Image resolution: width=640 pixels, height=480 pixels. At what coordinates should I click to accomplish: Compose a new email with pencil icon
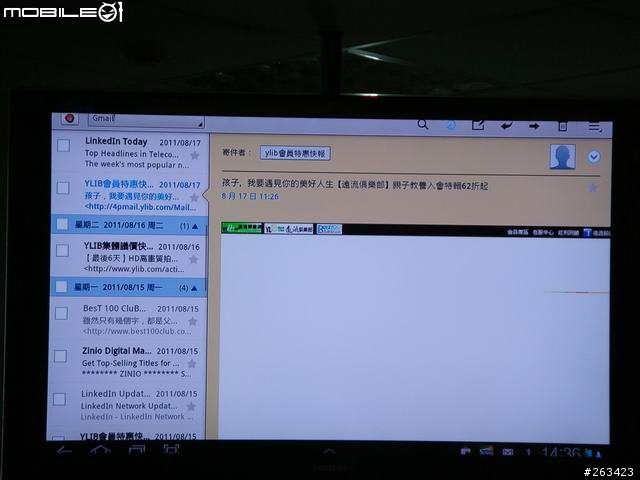click(x=478, y=125)
